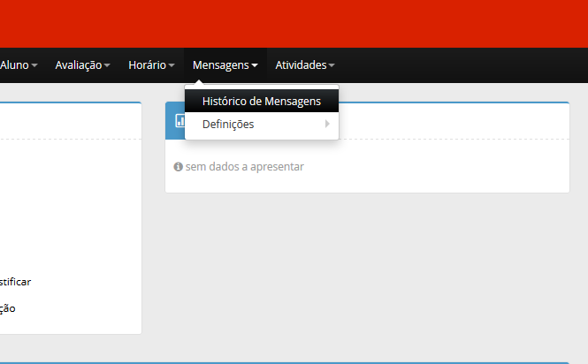Image resolution: width=588 pixels, height=364 pixels.
Task: Click the info icon beside 'sem dados a apresentar'
Action: coord(179,166)
